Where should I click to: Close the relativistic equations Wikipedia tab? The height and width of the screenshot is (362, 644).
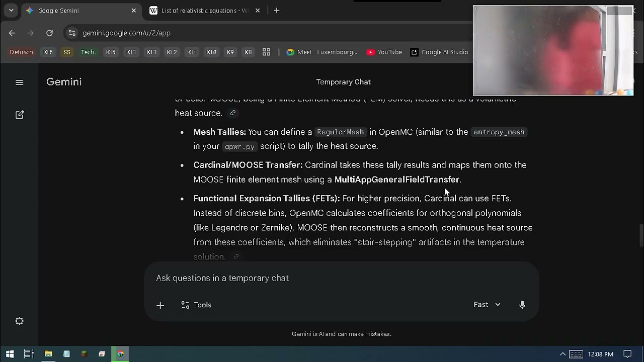[258, 11]
